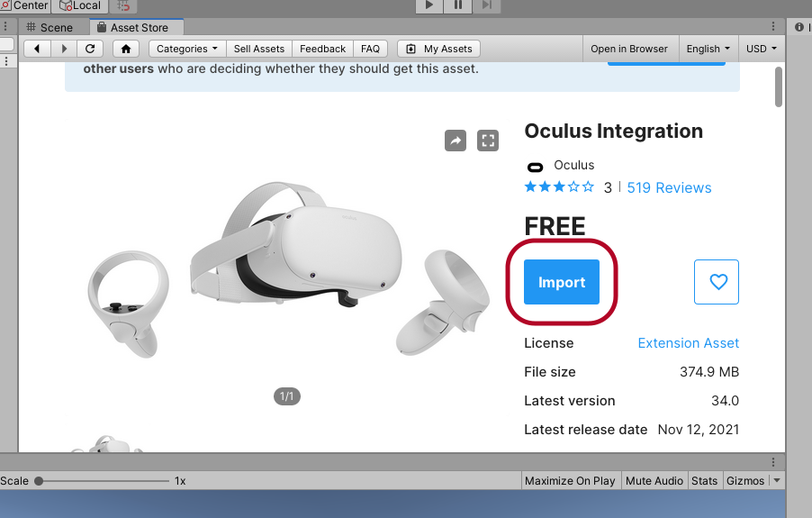The image size is (812, 518).
Task: Start Play mode
Action: point(429,5)
